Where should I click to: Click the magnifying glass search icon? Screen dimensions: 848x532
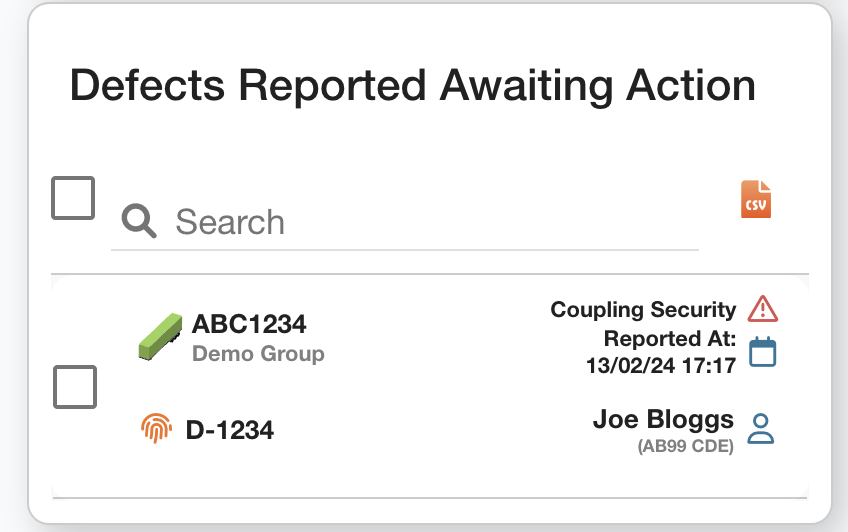tap(139, 221)
